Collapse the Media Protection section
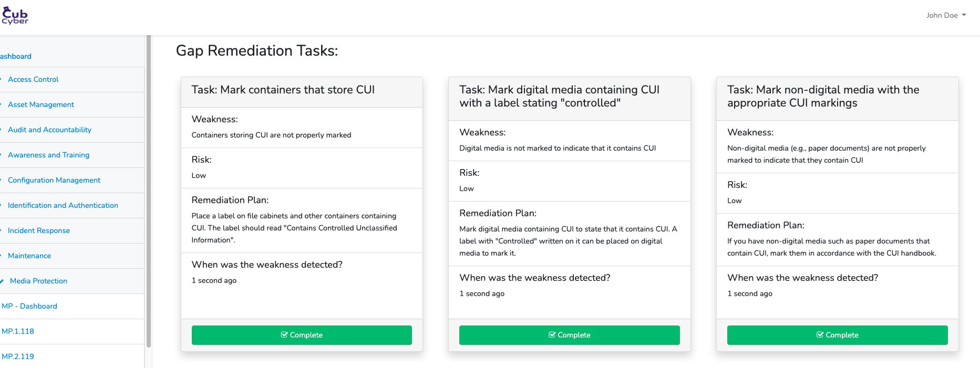Image resolution: width=980 pixels, height=368 pixels. click(38, 281)
